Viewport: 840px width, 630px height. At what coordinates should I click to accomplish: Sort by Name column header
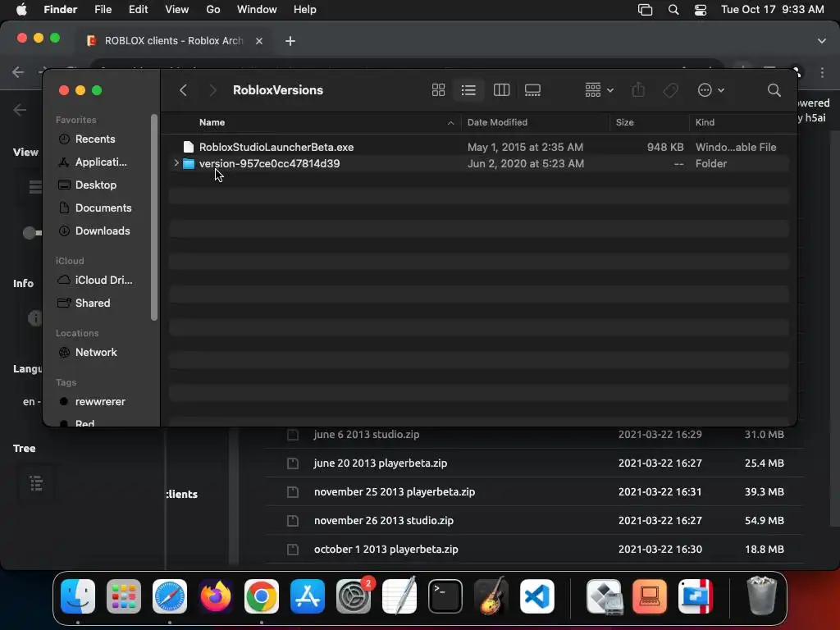pos(212,122)
